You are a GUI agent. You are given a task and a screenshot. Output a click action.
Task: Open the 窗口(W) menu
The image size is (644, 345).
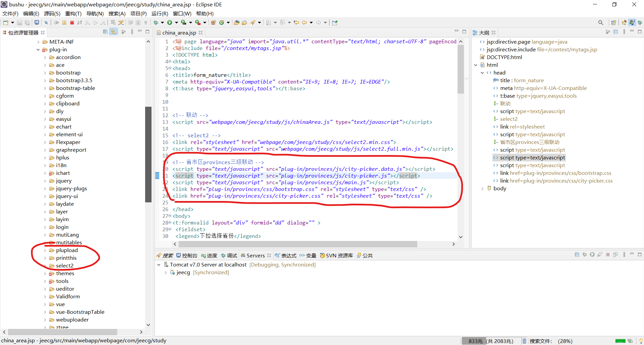(182, 13)
